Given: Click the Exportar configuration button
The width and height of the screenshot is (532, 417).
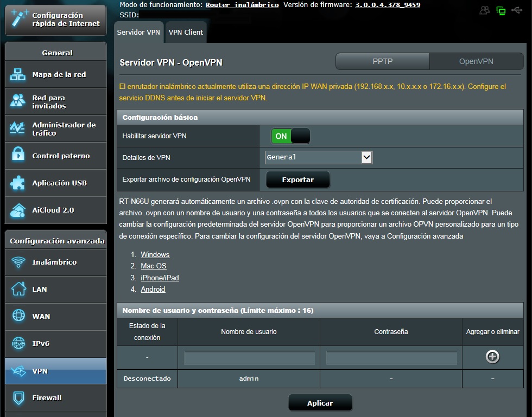Looking at the screenshot, I should point(298,179).
